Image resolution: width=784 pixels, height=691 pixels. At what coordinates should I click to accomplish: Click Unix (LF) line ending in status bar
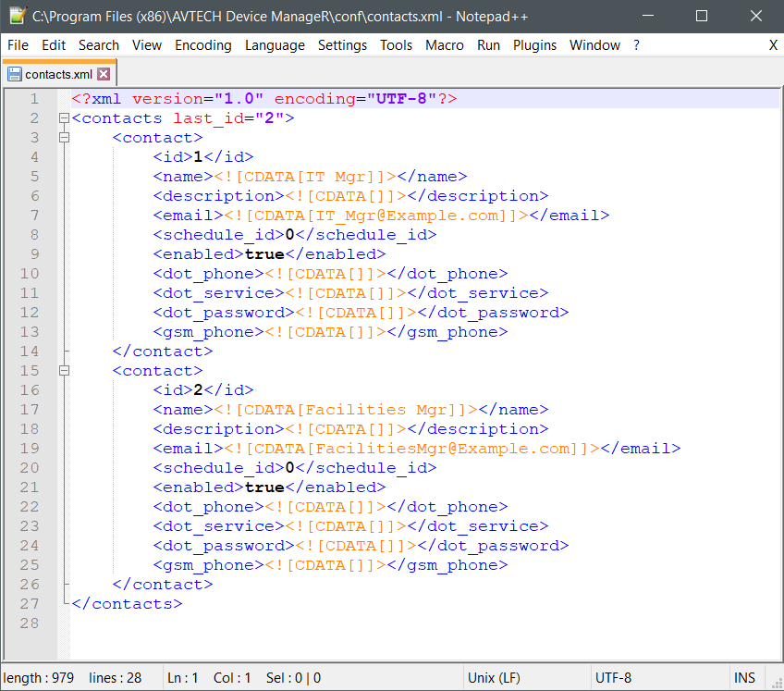tap(494, 678)
